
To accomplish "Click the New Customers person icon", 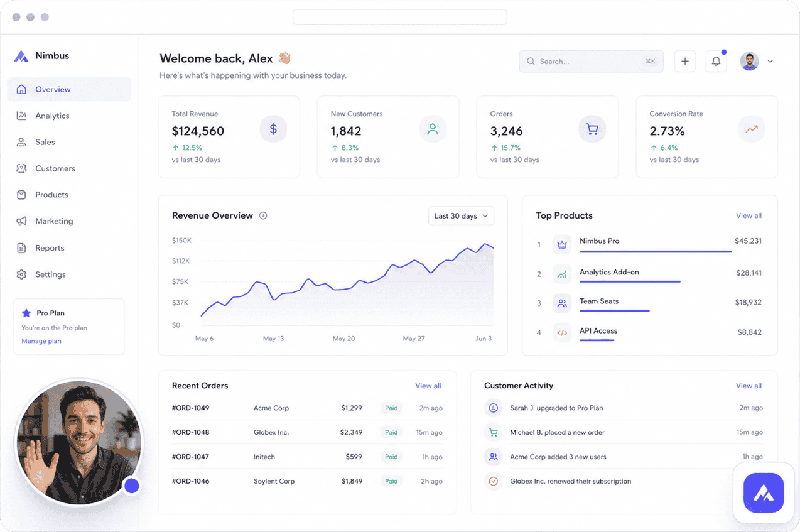I will pyautogui.click(x=433, y=129).
